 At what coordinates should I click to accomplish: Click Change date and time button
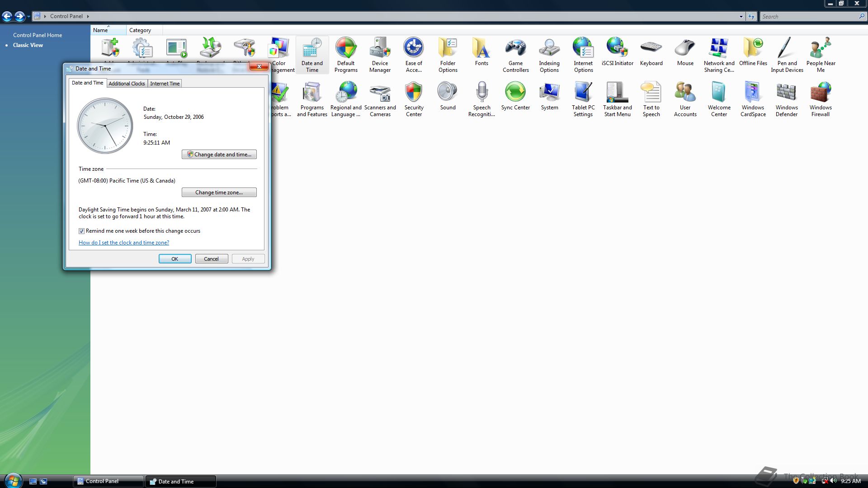[x=219, y=155]
